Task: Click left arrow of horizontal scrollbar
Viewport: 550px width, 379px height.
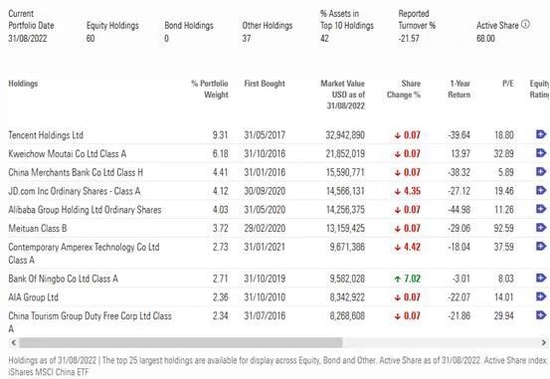Action: pyautogui.click(x=13, y=343)
